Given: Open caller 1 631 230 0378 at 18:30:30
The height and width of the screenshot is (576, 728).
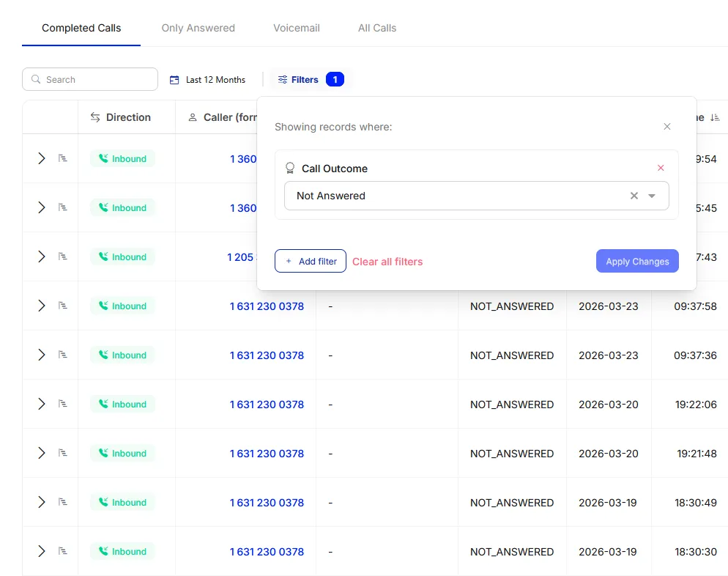Looking at the screenshot, I should pyautogui.click(x=267, y=551).
